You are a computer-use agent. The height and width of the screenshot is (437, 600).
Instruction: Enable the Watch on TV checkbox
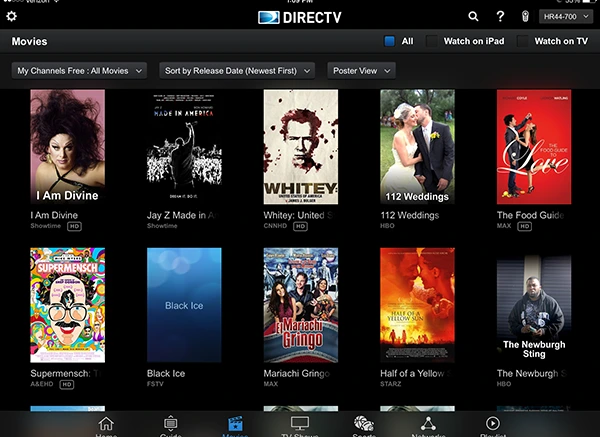tap(521, 42)
